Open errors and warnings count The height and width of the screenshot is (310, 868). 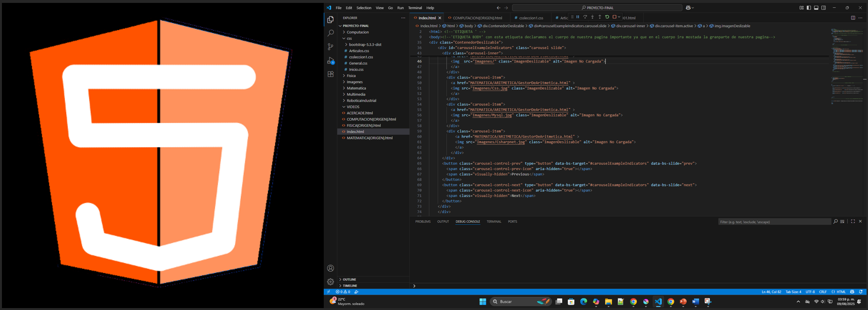pos(343,292)
